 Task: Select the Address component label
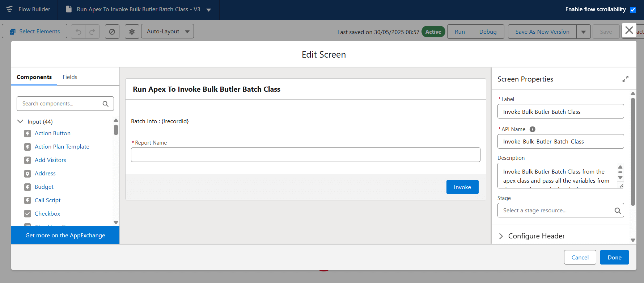point(45,174)
